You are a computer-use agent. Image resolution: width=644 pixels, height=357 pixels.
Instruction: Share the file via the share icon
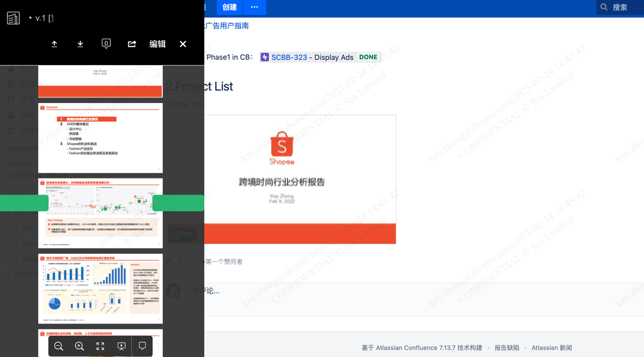pyautogui.click(x=132, y=44)
